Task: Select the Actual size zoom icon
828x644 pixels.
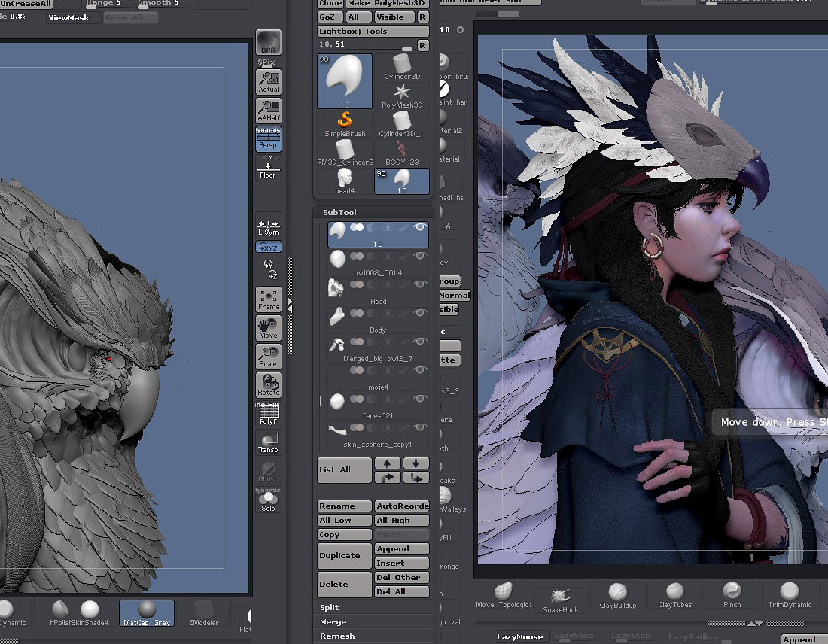Action: click(x=268, y=82)
